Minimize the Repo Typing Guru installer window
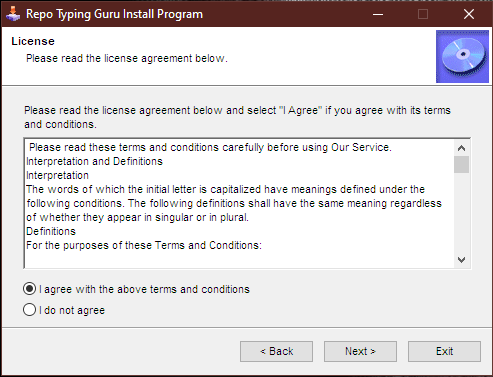493x377 pixels. pos(378,14)
